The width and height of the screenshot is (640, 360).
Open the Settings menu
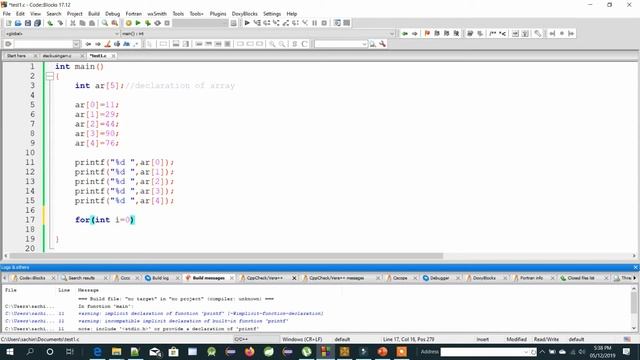point(272,13)
